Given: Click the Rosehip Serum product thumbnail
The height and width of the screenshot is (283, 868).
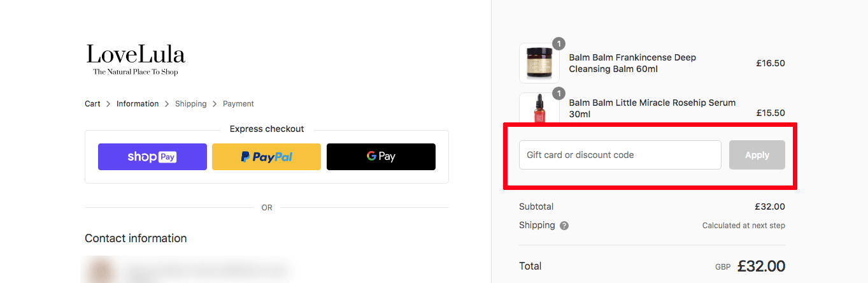Looking at the screenshot, I should (539, 108).
